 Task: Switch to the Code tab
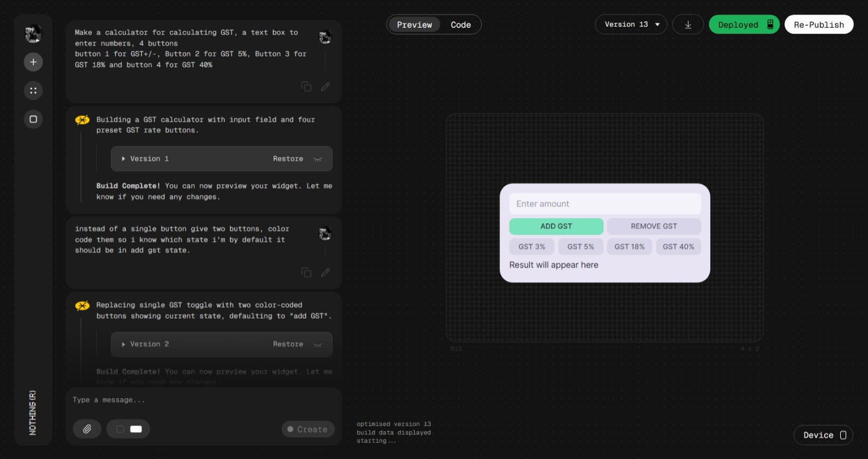click(460, 25)
